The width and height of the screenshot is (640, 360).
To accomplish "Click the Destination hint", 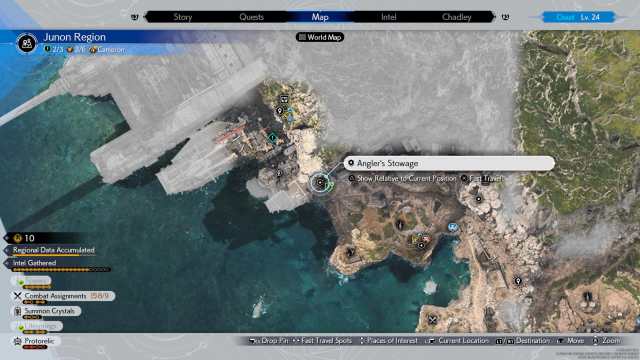I will [x=522, y=340].
